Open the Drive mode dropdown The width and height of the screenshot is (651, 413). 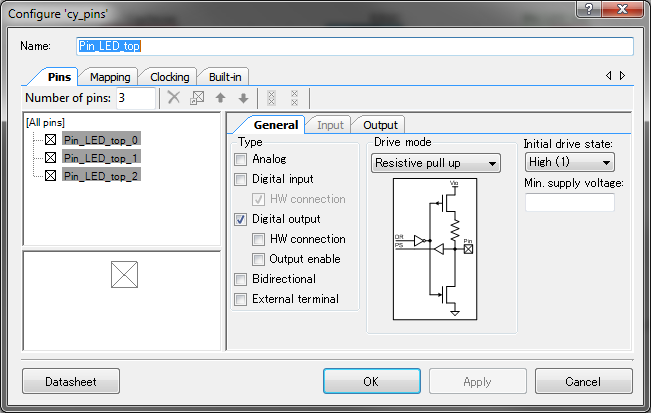436,163
